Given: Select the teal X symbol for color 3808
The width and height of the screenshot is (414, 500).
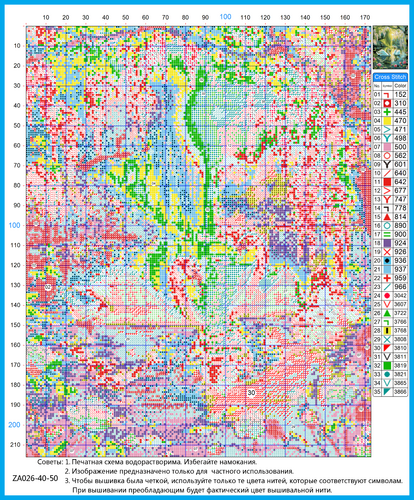Looking at the screenshot, I should (387, 339).
